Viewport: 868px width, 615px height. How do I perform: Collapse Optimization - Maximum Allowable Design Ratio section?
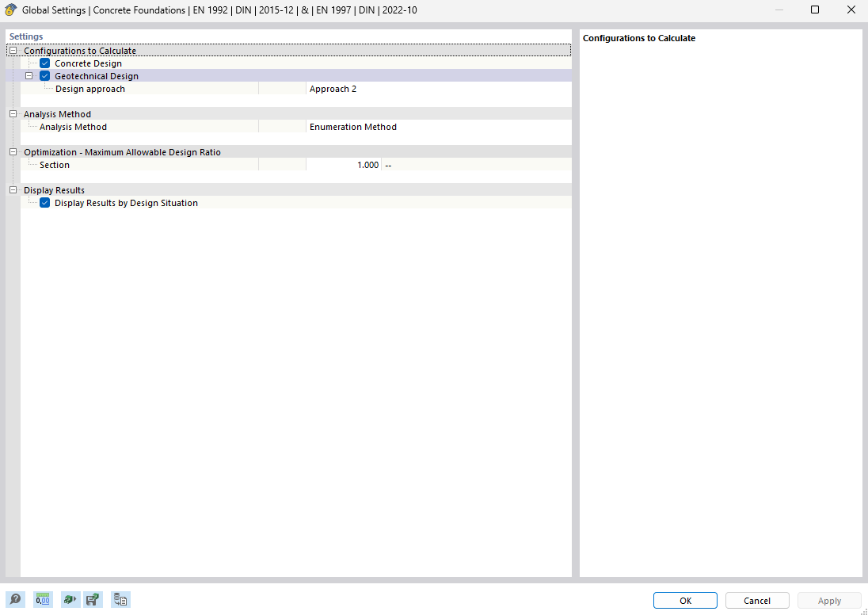click(x=13, y=152)
